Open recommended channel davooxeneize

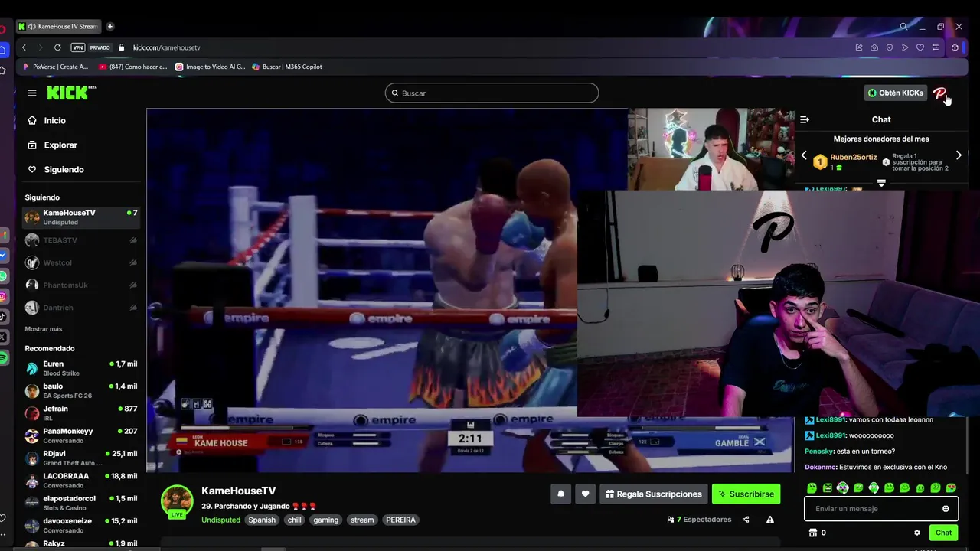tap(80, 525)
